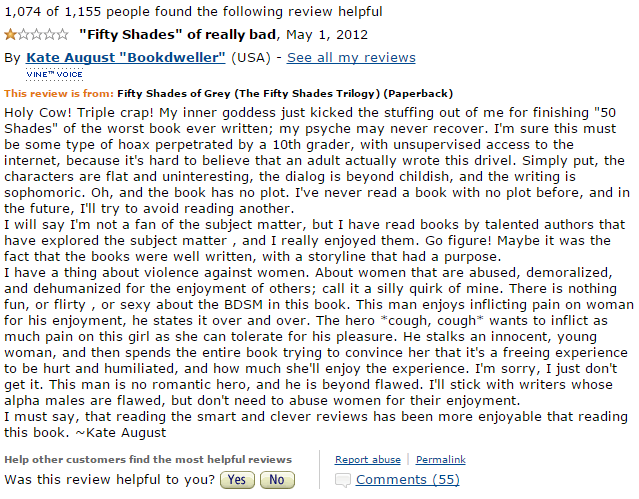Vote Yes that this review was helpful
The height and width of the screenshot is (499, 639).
tap(237, 480)
